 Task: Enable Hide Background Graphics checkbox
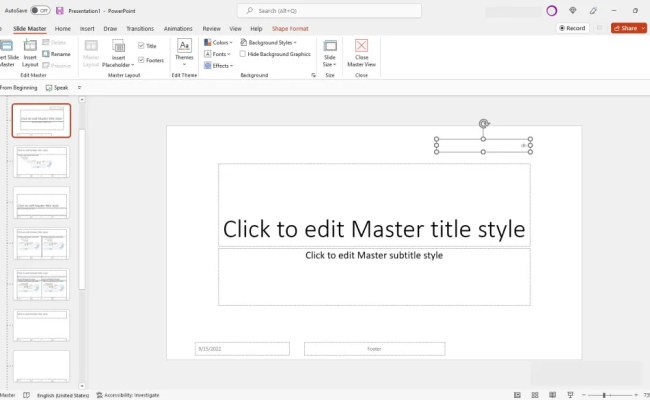point(243,54)
